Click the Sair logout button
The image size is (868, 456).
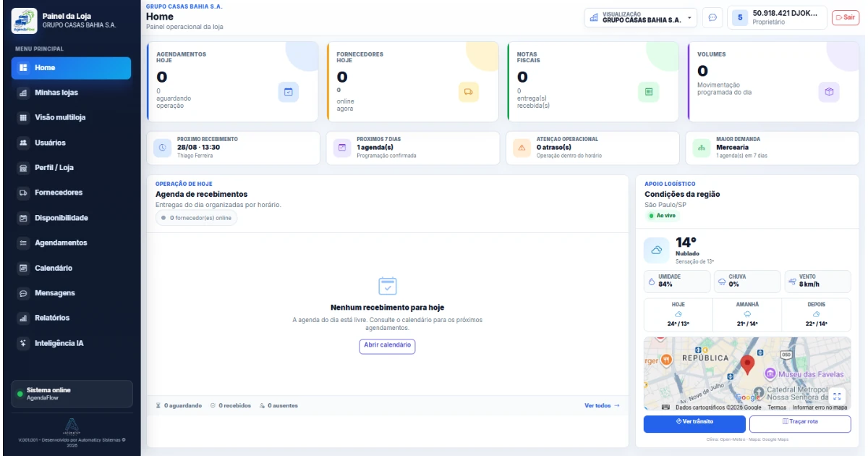(x=846, y=17)
